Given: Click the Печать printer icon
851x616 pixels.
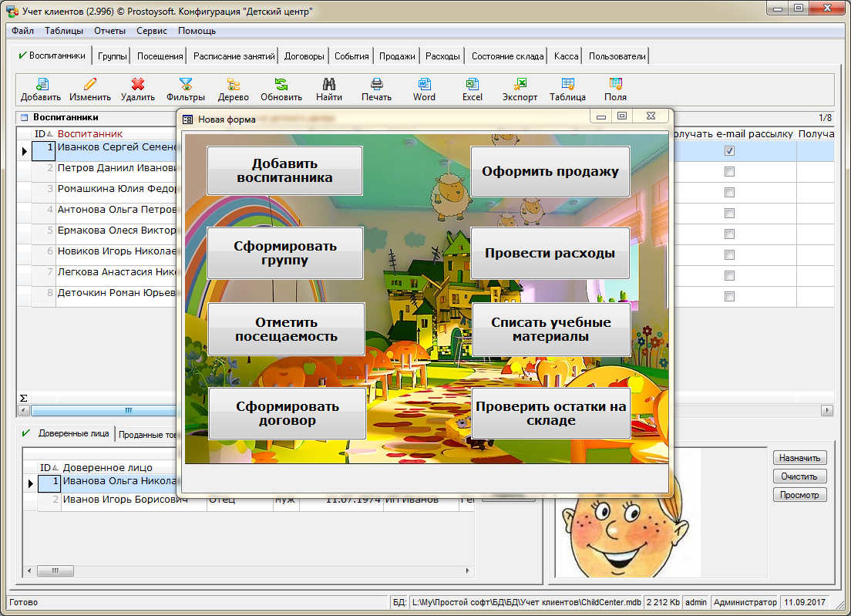Looking at the screenshot, I should (x=377, y=85).
